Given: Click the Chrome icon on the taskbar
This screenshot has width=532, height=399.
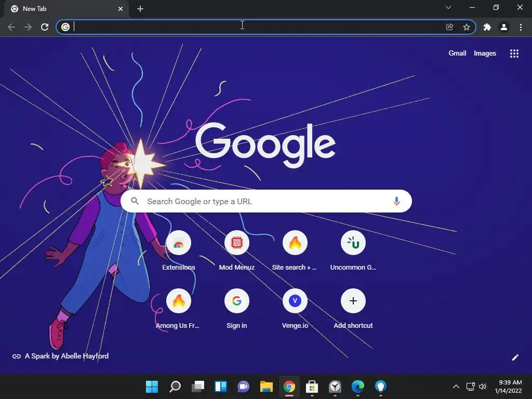Looking at the screenshot, I should tap(289, 387).
